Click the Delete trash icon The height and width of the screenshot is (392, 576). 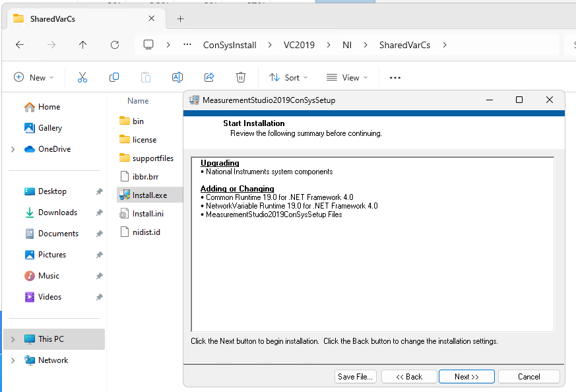(x=241, y=77)
